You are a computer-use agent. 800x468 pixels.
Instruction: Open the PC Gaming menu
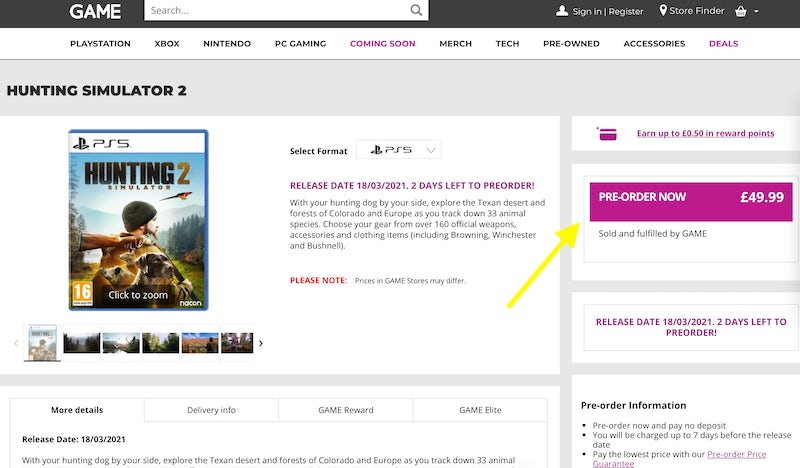pos(301,44)
